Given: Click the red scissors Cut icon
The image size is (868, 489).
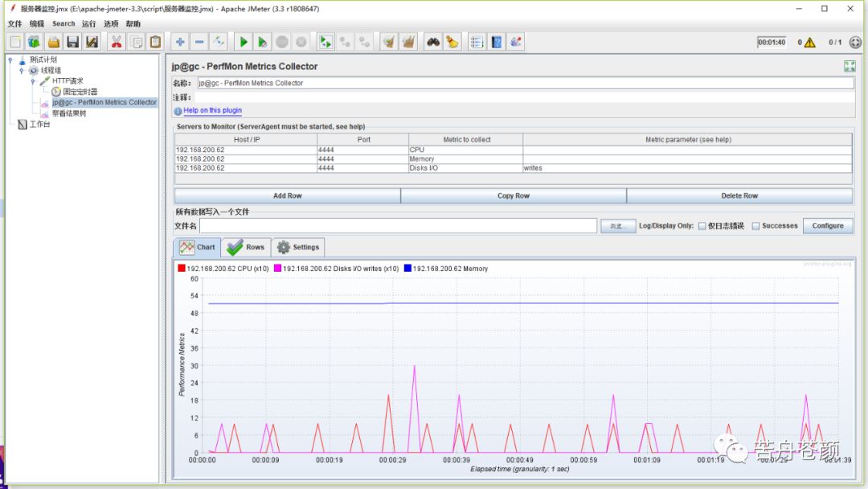Looking at the screenshot, I should [x=117, y=42].
